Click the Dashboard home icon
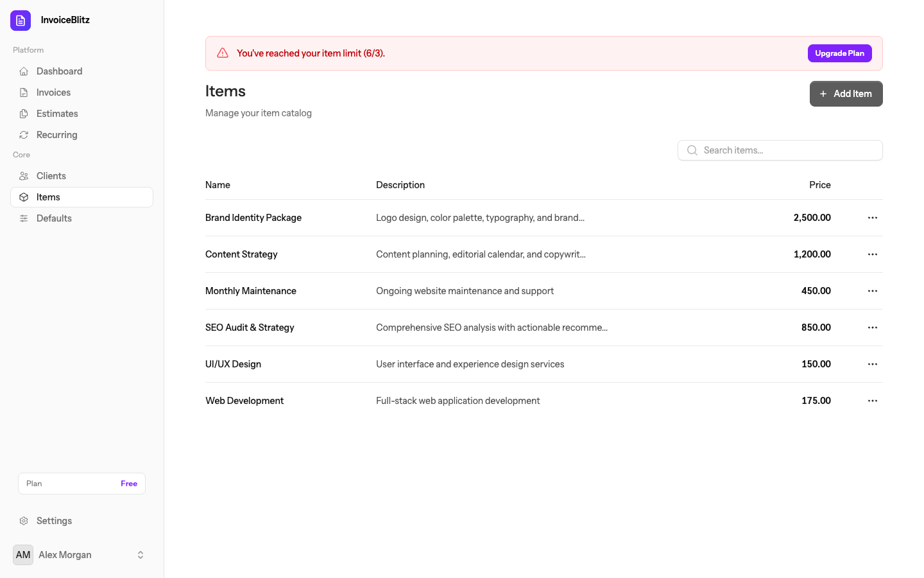This screenshot has height=578, width=924. [x=24, y=71]
